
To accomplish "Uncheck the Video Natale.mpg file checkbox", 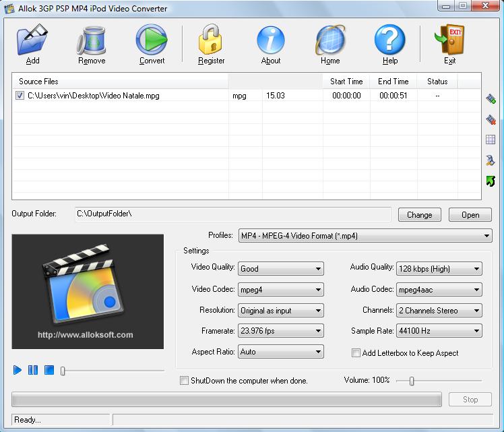I will tap(20, 96).
